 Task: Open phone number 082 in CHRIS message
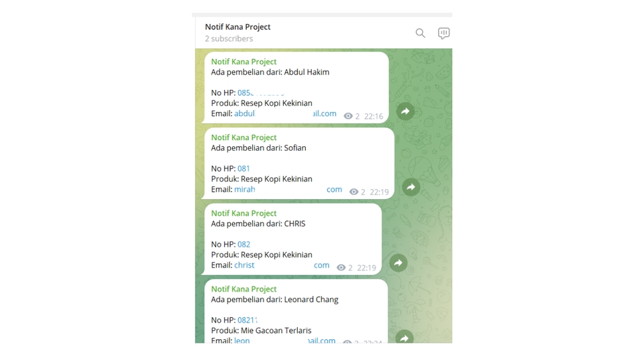244,244
